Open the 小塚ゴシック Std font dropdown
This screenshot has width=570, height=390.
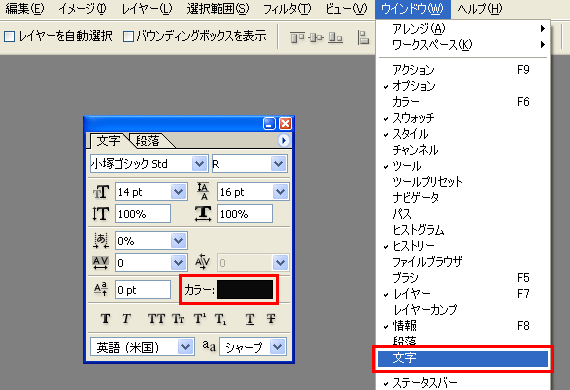tap(200, 164)
